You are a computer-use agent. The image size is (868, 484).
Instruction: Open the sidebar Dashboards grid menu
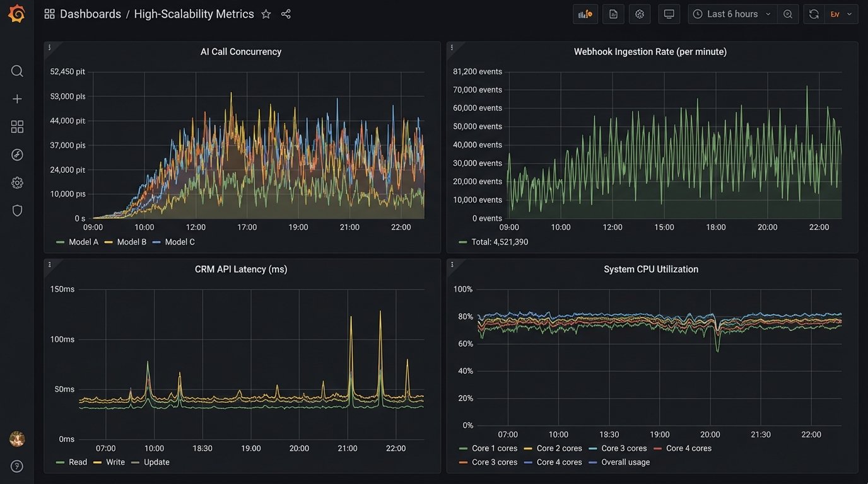click(17, 127)
